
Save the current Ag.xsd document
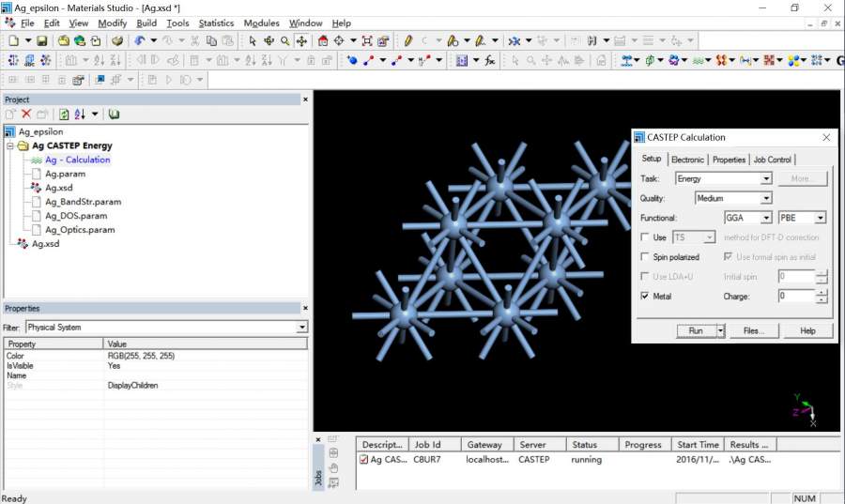point(42,41)
